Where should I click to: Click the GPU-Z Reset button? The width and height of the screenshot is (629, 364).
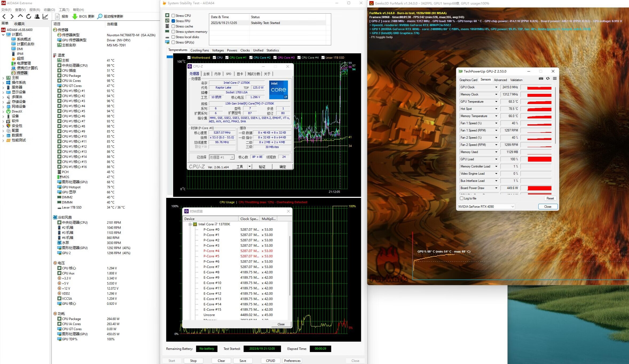coord(550,198)
